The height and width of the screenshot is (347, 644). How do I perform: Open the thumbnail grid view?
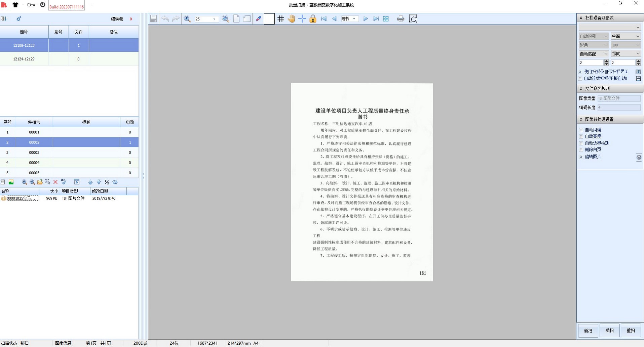pyautogui.click(x=386, y=19)
